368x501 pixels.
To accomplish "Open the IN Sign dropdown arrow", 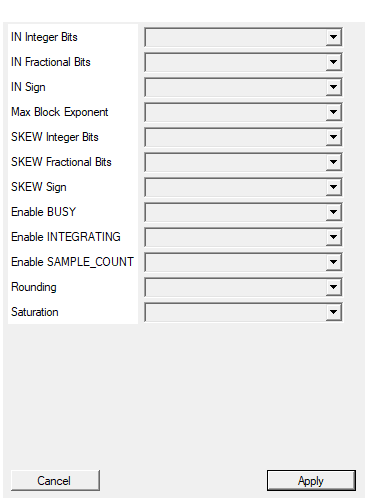I will tap(333, 87).
